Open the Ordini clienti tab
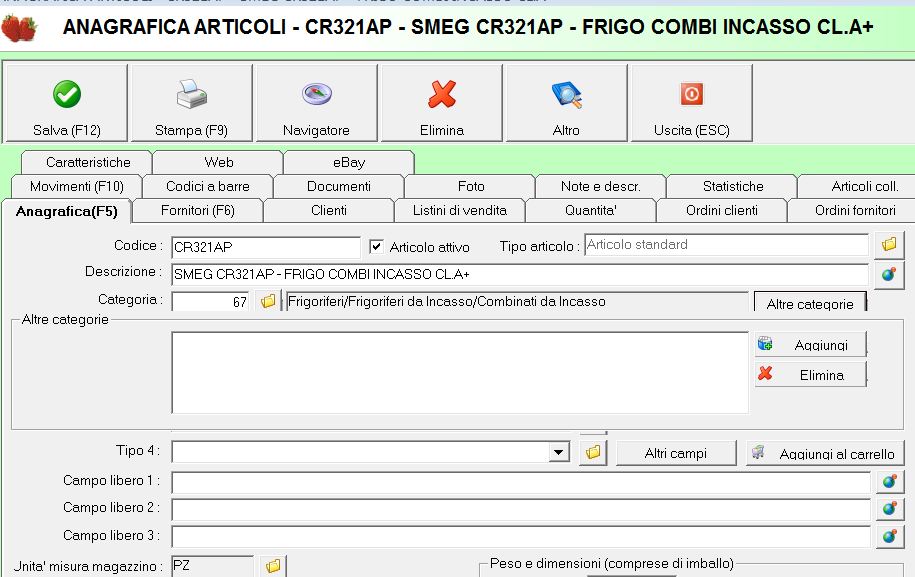 pyautogui.click(x=722, y=210)
